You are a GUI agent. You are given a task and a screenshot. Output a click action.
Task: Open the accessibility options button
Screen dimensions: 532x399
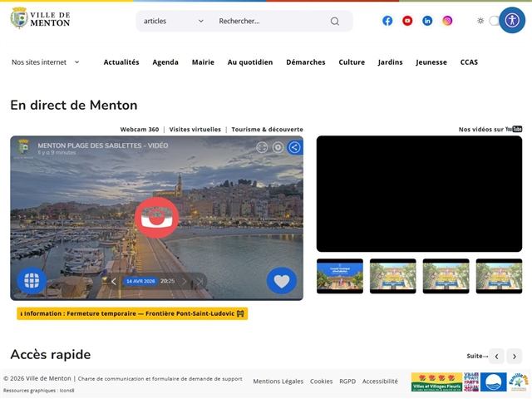(x=512, y=20)
